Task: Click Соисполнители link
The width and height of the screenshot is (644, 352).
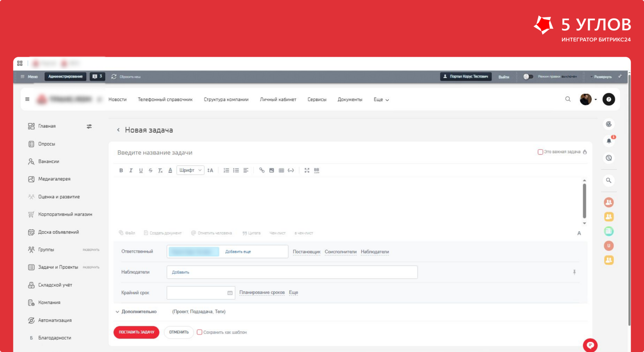Action: (340, 252)
